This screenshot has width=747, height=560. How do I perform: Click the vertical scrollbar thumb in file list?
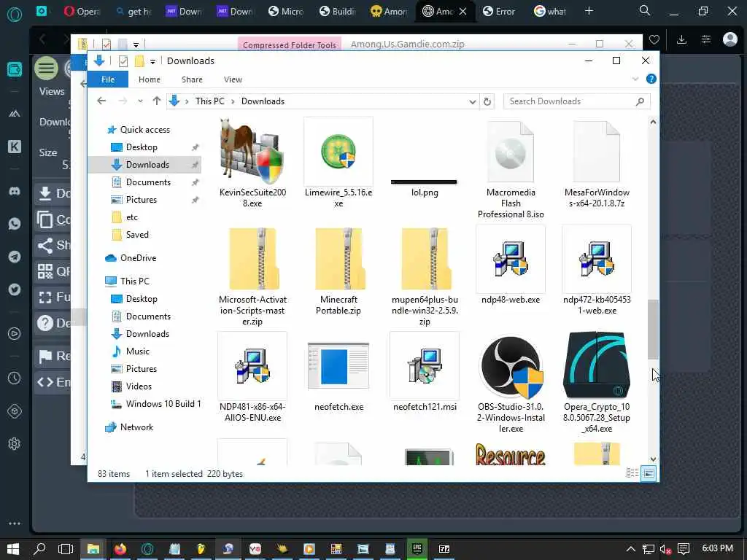[x=653, y=330]
